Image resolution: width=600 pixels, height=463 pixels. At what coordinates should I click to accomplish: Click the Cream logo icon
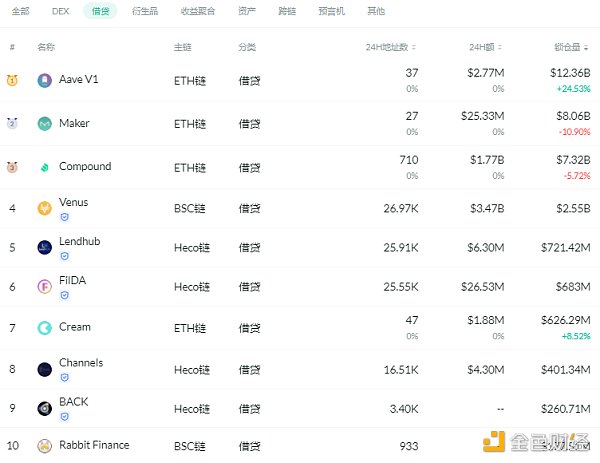pyautogui.click(x=44, y=327)
